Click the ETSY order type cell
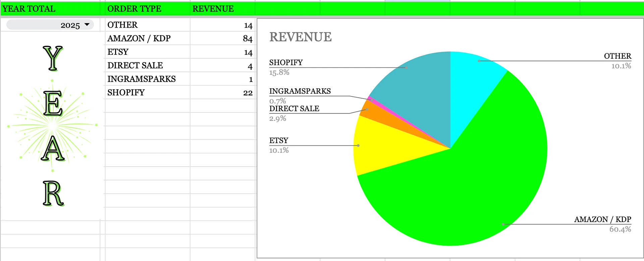644x261 pixels. (148, 52)
